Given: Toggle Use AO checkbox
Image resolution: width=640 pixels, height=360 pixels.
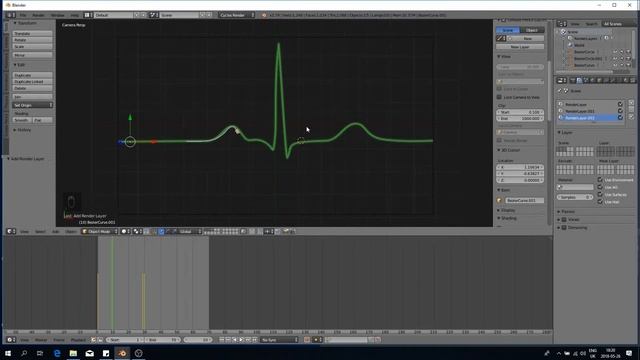Looking at the screenshot, I should pyautogui.click(x=600, y=187).
